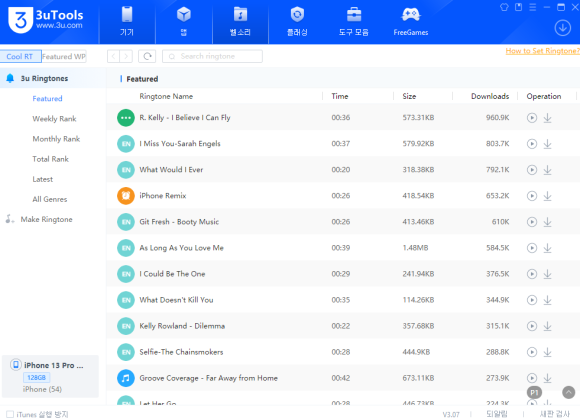Open the device tab with phone icon

point(127,22)
